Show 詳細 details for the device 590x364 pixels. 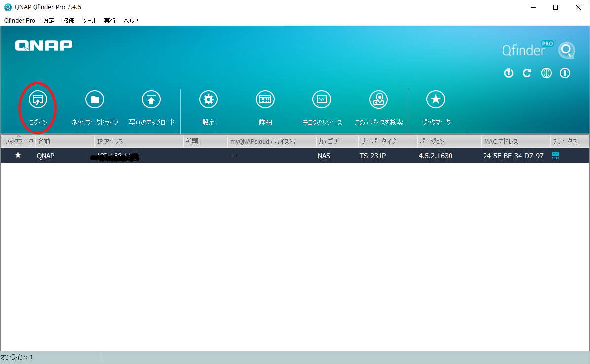[x=265, y=99]
